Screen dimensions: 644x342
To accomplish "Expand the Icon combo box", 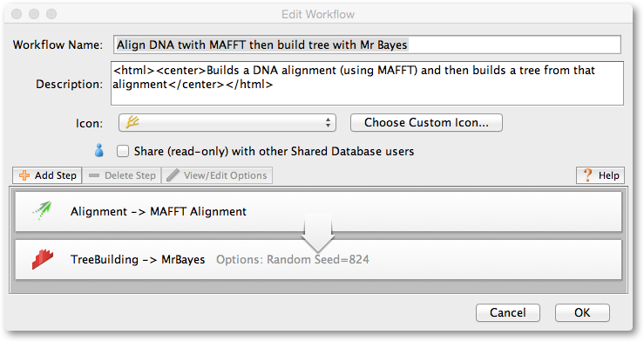I will [227, 122].
